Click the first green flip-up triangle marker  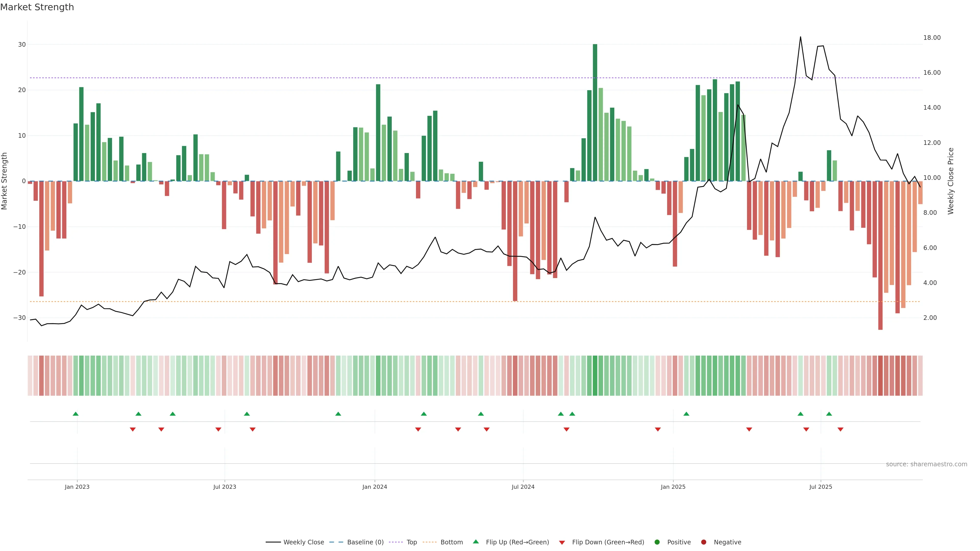[76, 414]
